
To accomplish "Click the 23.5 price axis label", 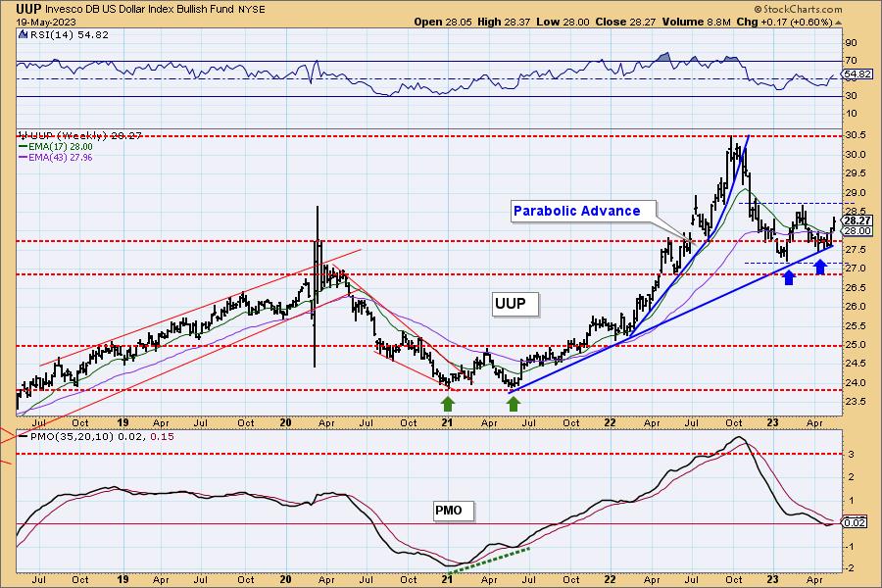I will point(855,402).
